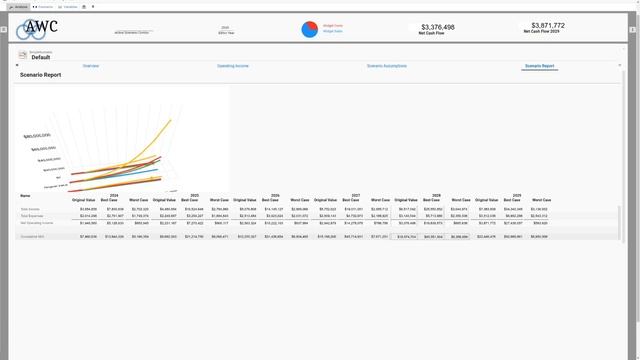Open the Variables view in the top toolbar
The width and height of the screenshot is (640, 360).
(x=68, y=7)
